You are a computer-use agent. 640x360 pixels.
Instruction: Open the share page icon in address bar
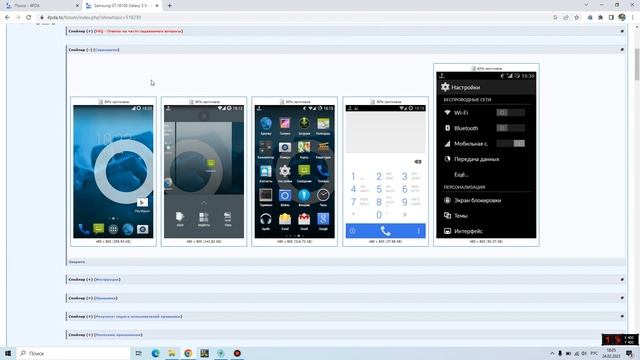coord(566,18)
